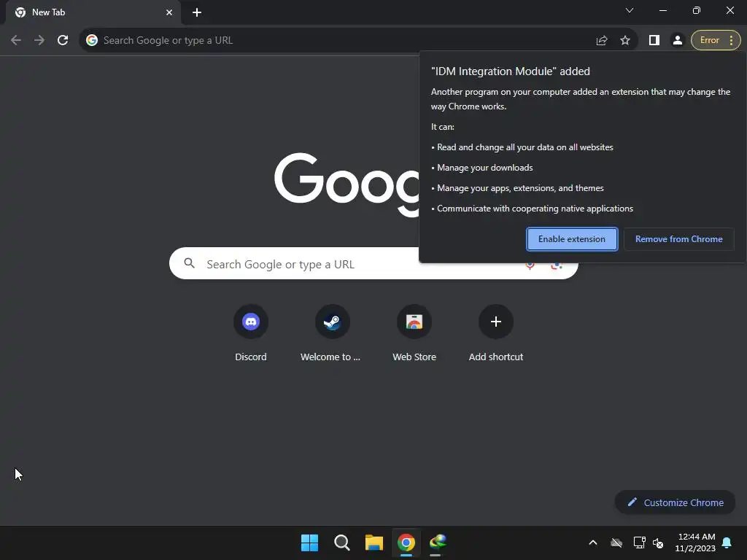
Task: Go forward using the forward arrow
Action: coord(39,40)
